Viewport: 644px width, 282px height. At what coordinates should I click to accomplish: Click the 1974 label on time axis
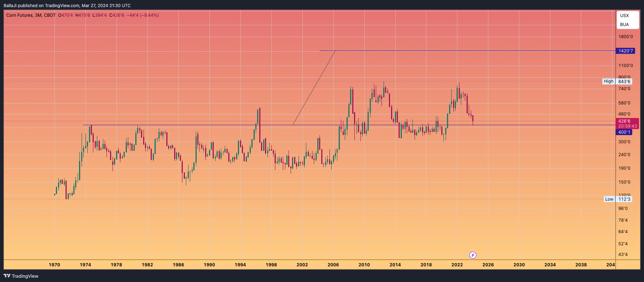85,265
